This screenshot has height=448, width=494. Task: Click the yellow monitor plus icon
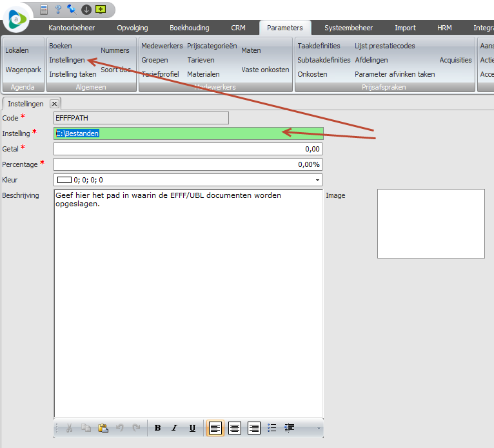[x=101, y=10]
